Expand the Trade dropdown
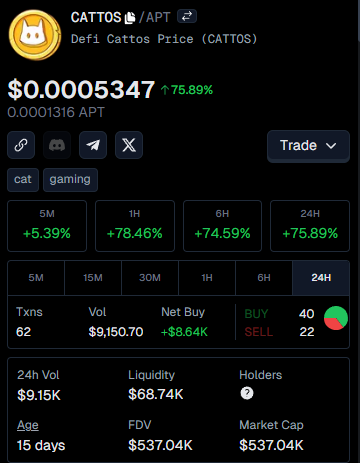Viewport: 360px width, 463px height. (x=308, y=146)
